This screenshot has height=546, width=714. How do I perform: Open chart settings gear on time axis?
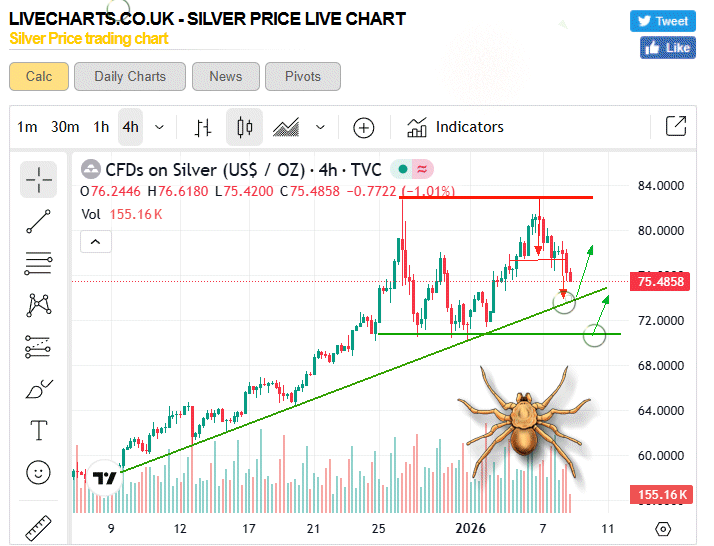[662, 528]
